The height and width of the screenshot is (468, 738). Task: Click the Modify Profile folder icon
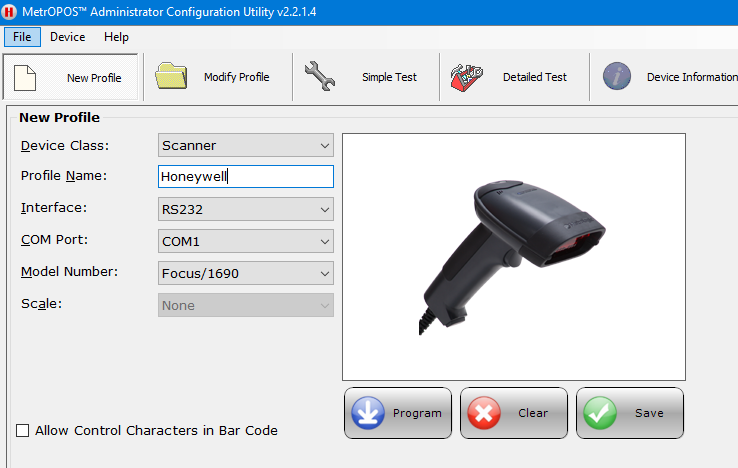(171, 76)
